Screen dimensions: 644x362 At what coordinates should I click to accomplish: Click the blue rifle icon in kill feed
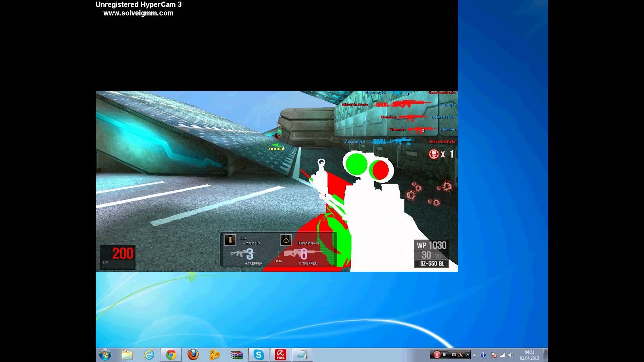[401, 142]
